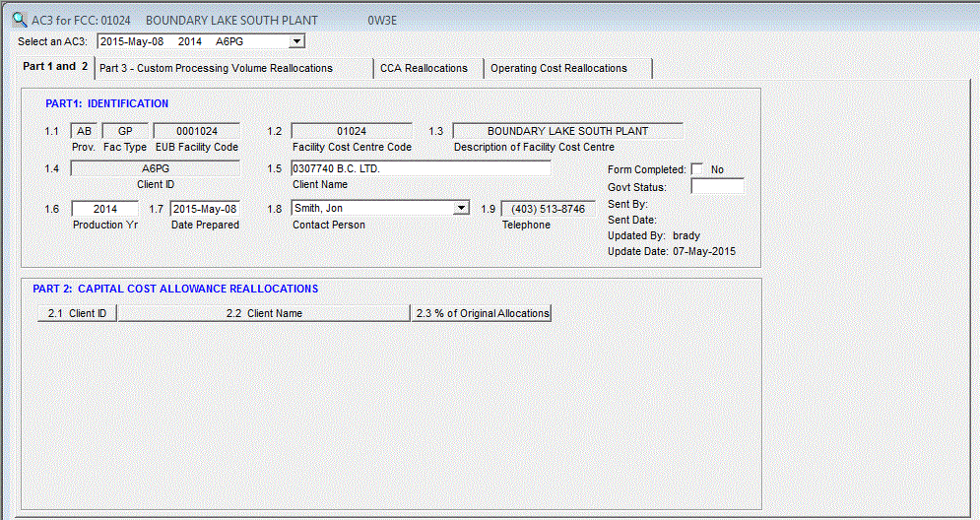Click the EUB Facility Code field
This screenshot has height=520, width=980.
click(197, 131)
